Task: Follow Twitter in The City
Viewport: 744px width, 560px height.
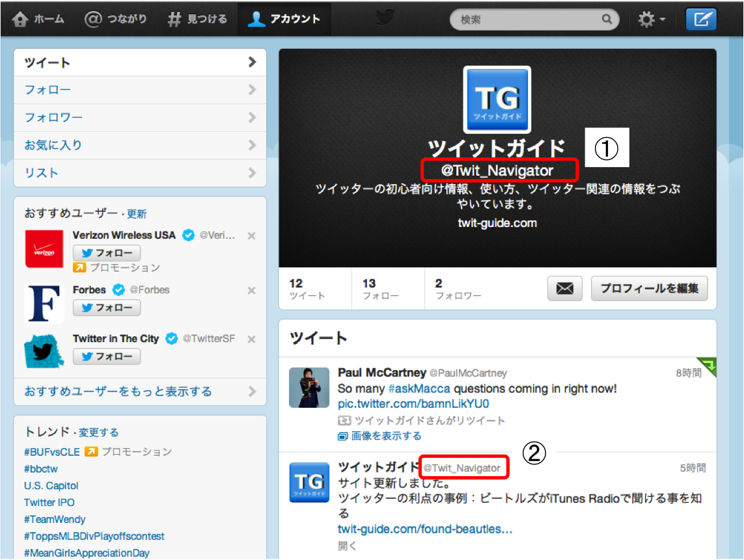Action: [107, 356]
